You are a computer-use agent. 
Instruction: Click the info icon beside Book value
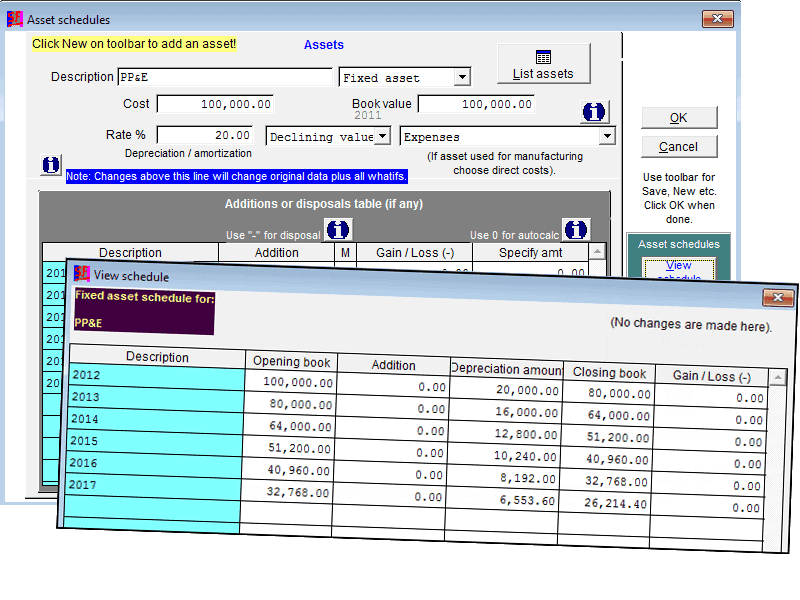point(595,112)
